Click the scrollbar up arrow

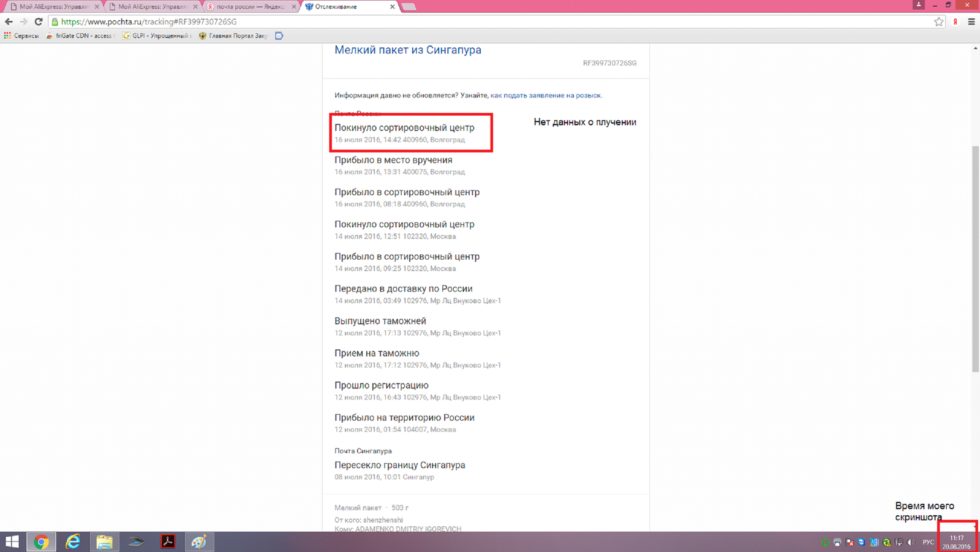pyautogui.click(x=975, y=48)
